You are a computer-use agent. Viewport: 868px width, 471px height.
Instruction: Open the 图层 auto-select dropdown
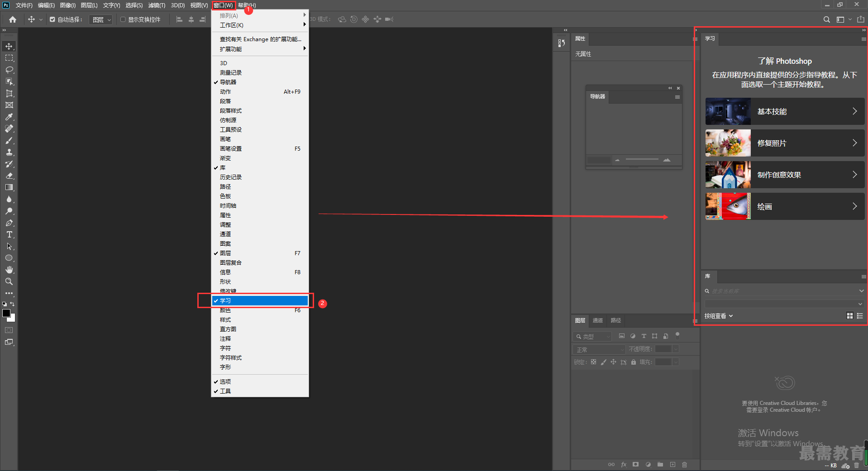pyautogui.click(x=101, y=19)
